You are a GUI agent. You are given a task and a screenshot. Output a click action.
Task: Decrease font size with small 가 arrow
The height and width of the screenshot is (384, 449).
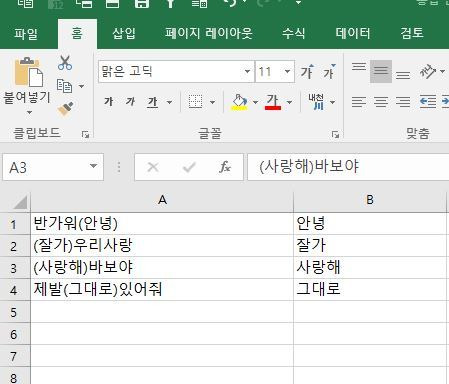330,71
